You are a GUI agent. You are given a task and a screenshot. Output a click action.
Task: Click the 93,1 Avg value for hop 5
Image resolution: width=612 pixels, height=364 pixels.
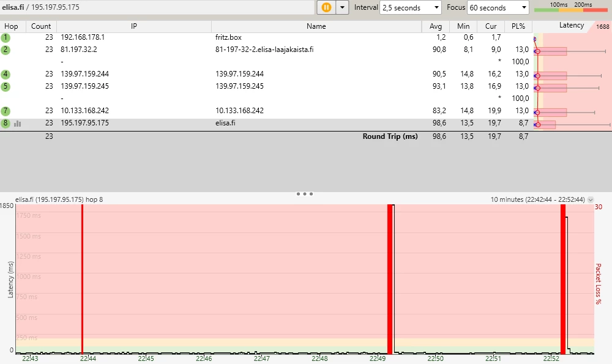click(439, 86)
